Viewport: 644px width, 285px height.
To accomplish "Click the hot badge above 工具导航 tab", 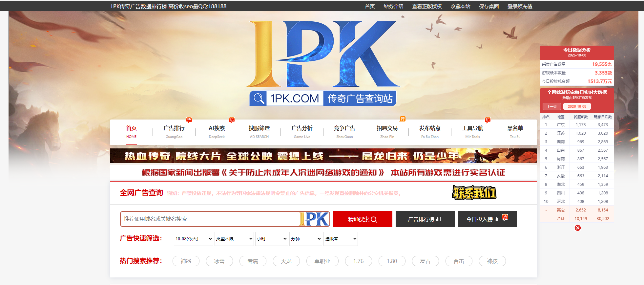I will (488, 120).
